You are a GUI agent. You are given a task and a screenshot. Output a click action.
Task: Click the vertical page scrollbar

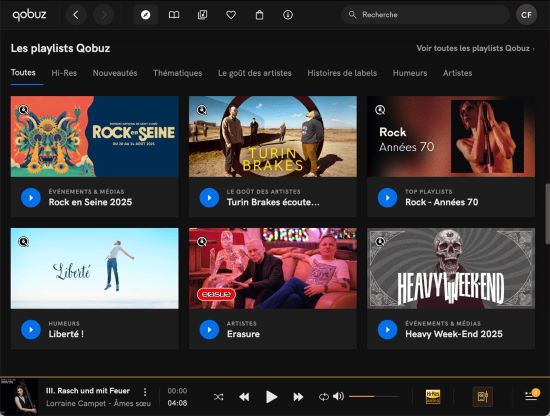point(547,214)
